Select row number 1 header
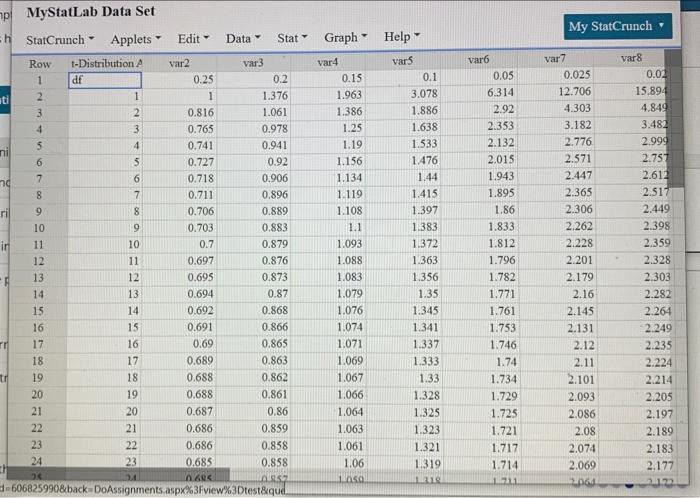The image size is (700, 498). pyautogui.click(x=40, y=80)
